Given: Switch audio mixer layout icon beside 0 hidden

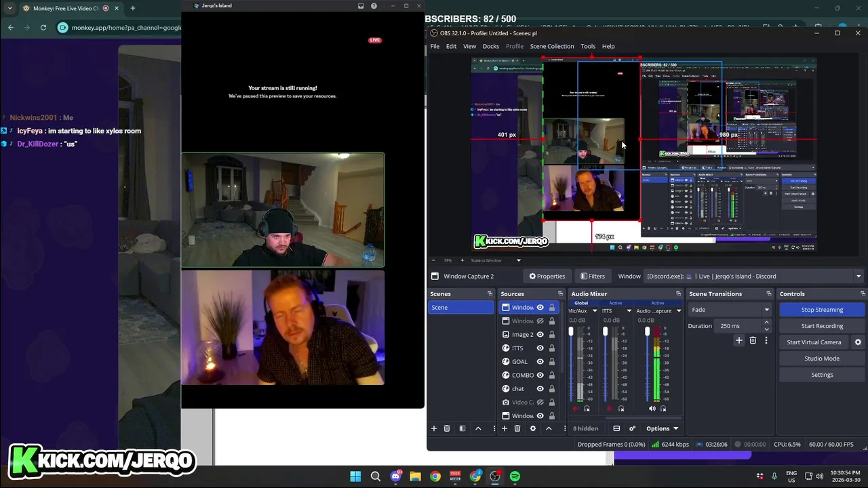Looking at the screenshot, I should (x=616, y=428).
